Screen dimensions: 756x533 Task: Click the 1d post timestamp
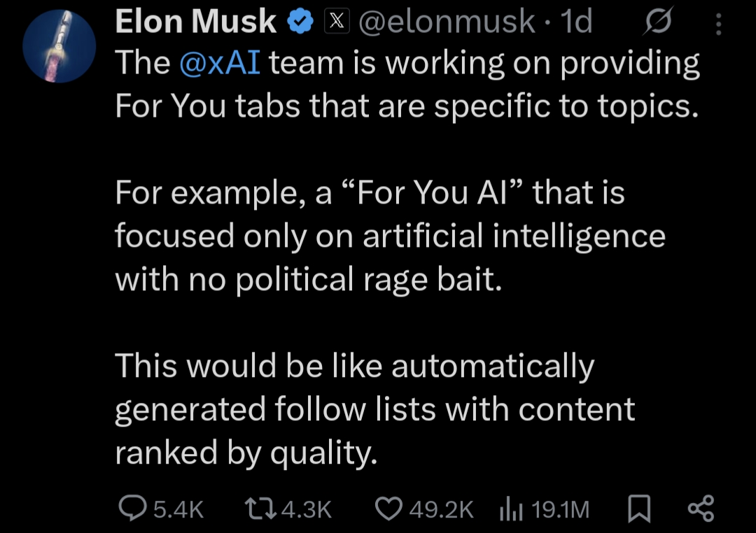coord(577,23)
